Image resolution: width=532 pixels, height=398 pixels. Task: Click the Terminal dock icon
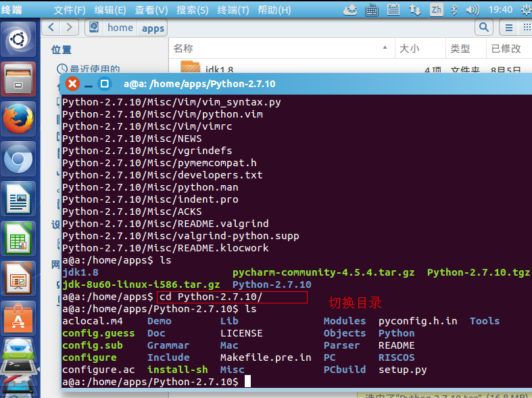click(x=18, y=366)
